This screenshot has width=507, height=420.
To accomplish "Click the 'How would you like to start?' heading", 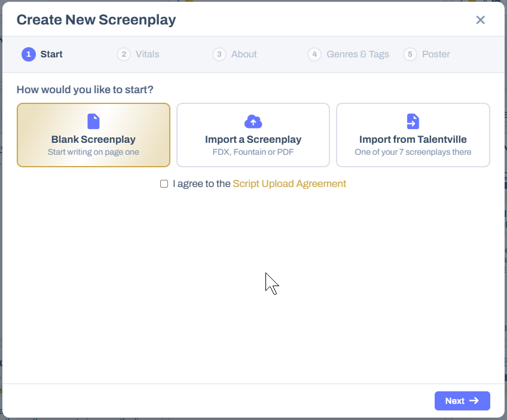I will [85, 90].
